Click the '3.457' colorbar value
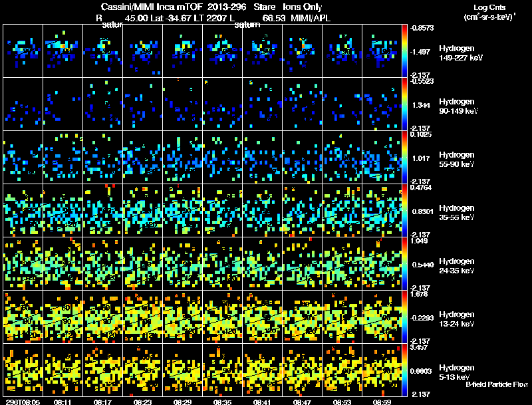The width and height of the screenshot is (532, 405). point(419,348)
